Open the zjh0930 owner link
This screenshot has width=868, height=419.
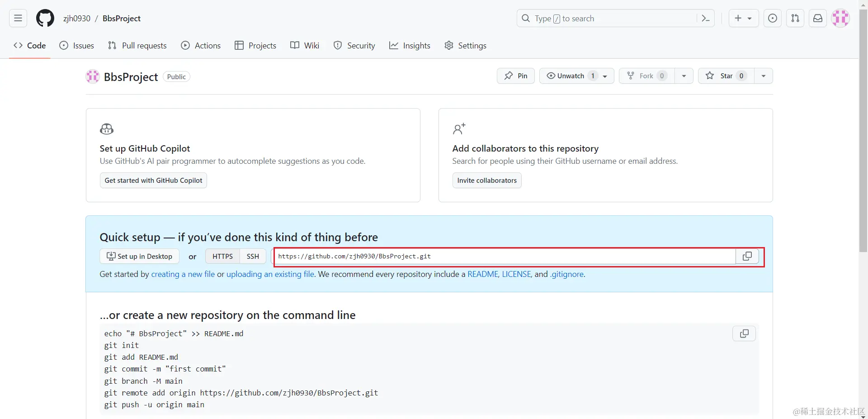coord(77,19)
